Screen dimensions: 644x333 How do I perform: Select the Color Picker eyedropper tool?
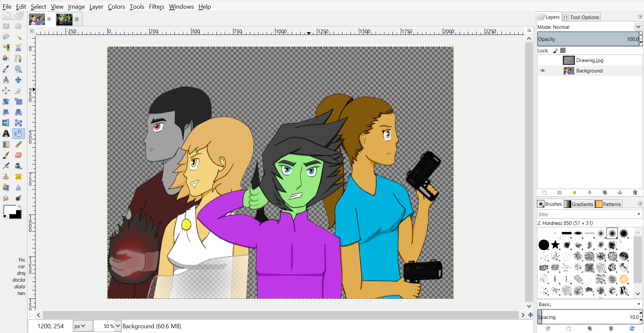pos(6,69)
